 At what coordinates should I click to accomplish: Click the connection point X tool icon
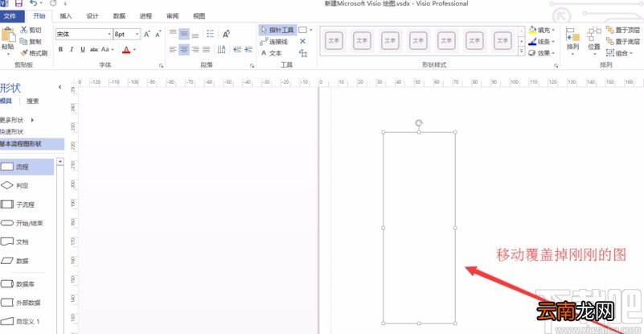(x=302, y=42)
